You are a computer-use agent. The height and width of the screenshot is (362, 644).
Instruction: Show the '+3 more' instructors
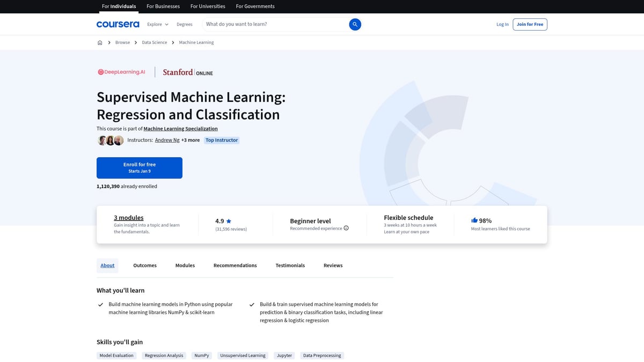tap(191, 140)
